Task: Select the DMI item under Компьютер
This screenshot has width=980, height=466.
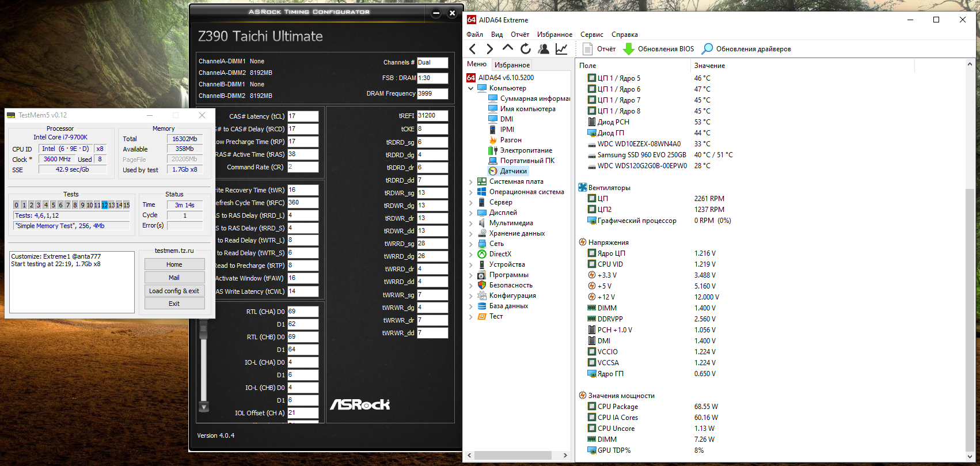Action: [501, 119]
